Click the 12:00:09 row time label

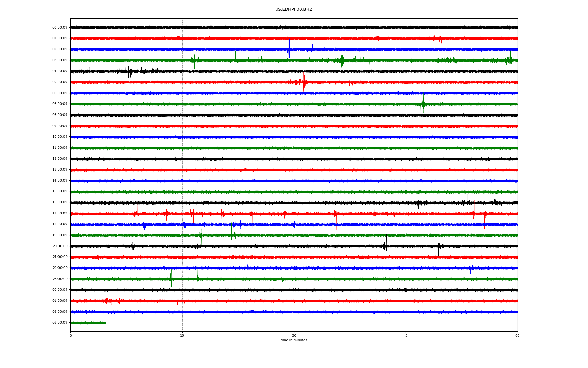(60, 159)
